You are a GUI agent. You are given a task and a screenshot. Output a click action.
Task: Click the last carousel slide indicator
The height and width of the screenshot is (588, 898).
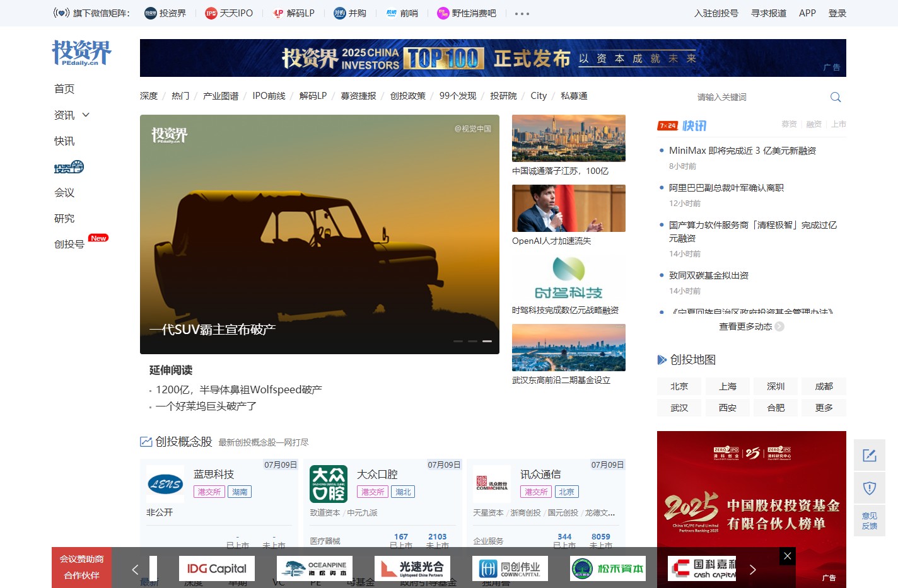[x=487, y=341]
